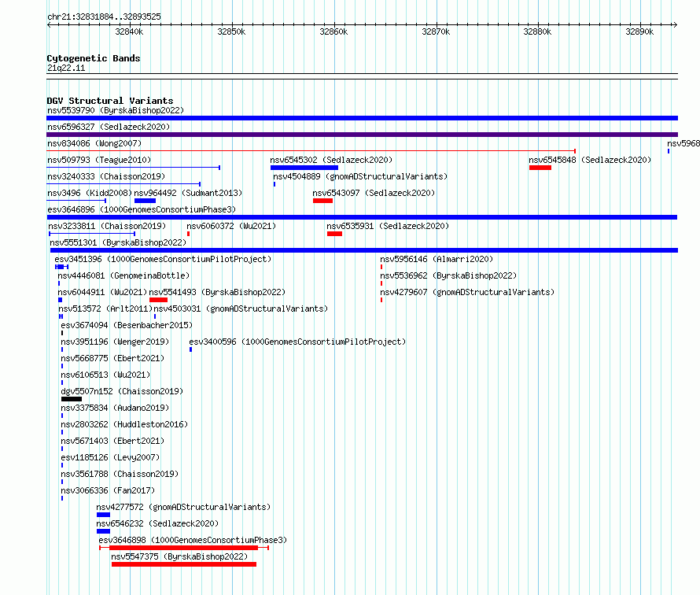This screenshot has width=700, height=595.
Task: Click nsv4504889 (gnomADStructuralVariants) label
Action: click(360, 176)
